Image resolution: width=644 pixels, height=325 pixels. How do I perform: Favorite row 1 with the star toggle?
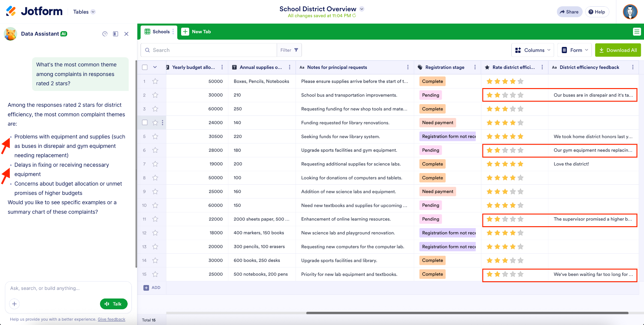[x=155, y=81]
